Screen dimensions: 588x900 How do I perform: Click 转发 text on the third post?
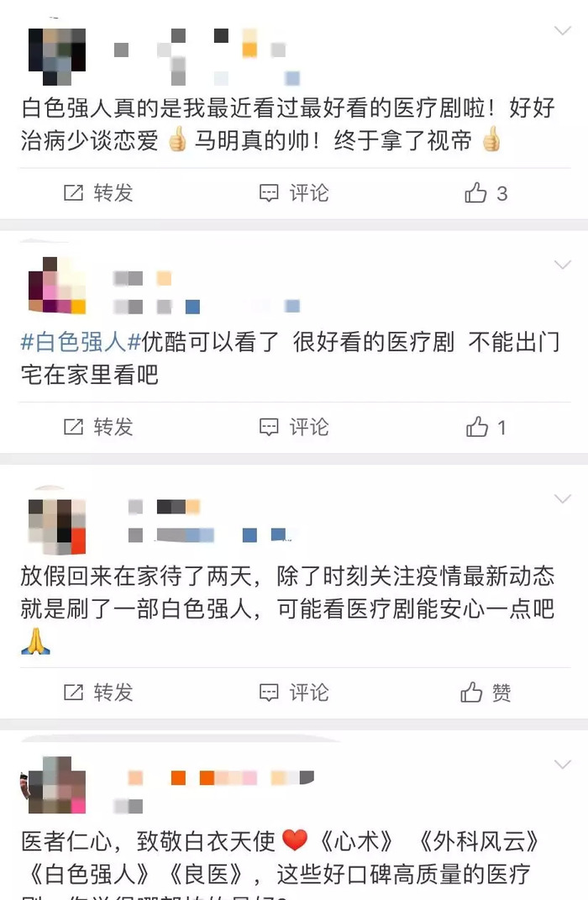(x=113, y=692)
